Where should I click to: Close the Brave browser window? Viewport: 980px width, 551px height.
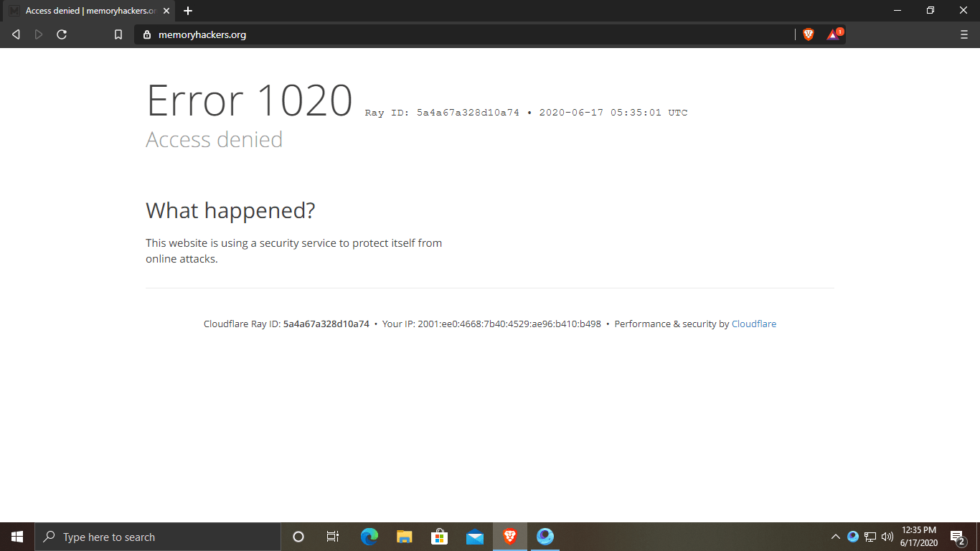tap(963, 11)
